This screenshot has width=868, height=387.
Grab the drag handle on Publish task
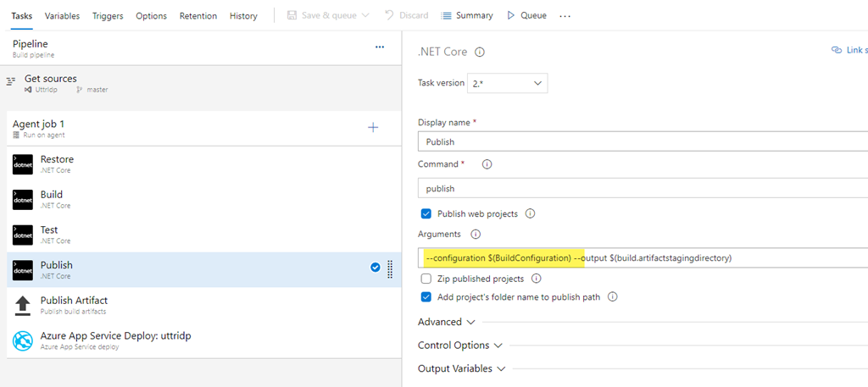click(390, 269)
